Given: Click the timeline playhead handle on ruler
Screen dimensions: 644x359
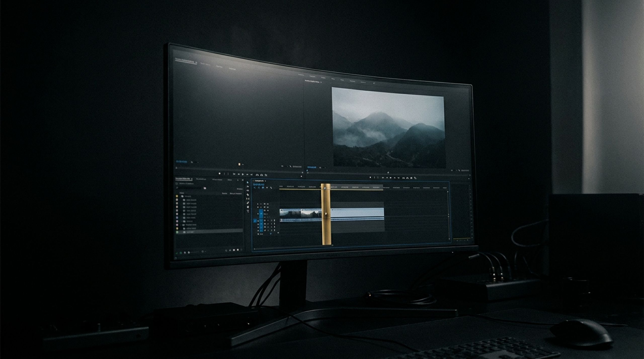Looking at the screenshot, I should [x=325, y=188].
